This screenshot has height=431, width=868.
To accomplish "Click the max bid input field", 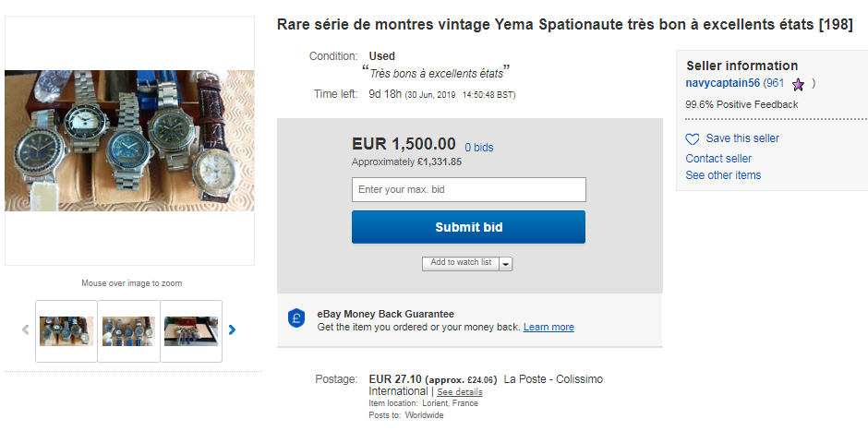I will [468, 189].
